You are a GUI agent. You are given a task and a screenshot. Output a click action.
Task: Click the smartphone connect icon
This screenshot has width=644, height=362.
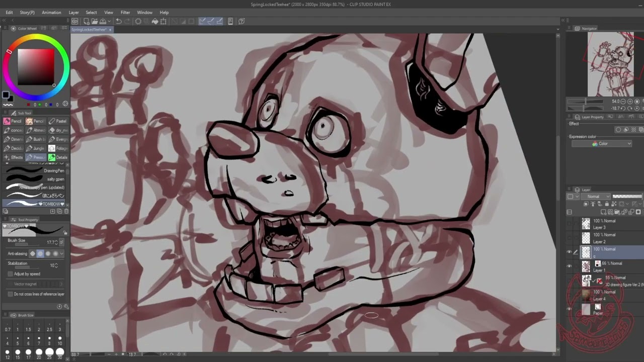(x=230, y=21)
